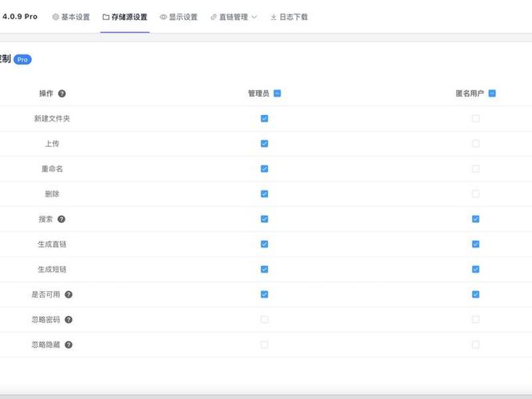Uncheck 重命名 for 管理员

coord(264,169)
